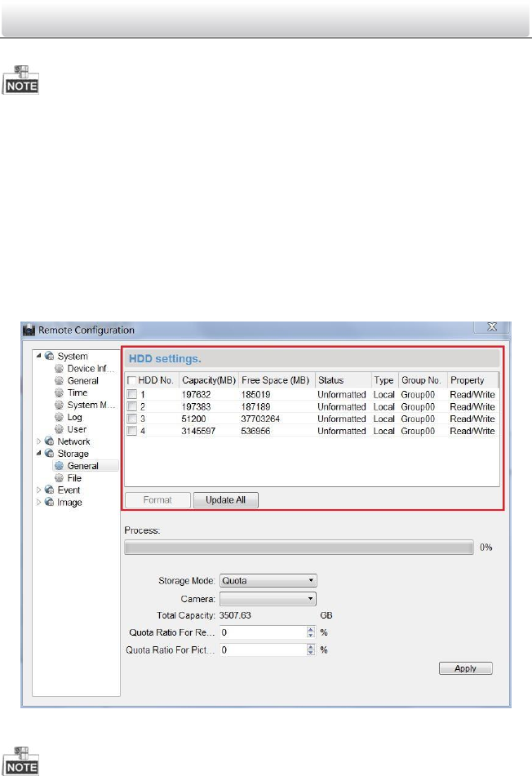Click the Storage globe icon
The image size is (532, 776).
click(50, 454)
